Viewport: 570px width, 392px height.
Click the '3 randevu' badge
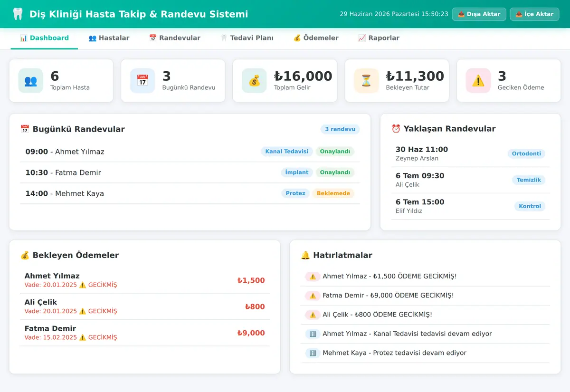coord(340,129)
